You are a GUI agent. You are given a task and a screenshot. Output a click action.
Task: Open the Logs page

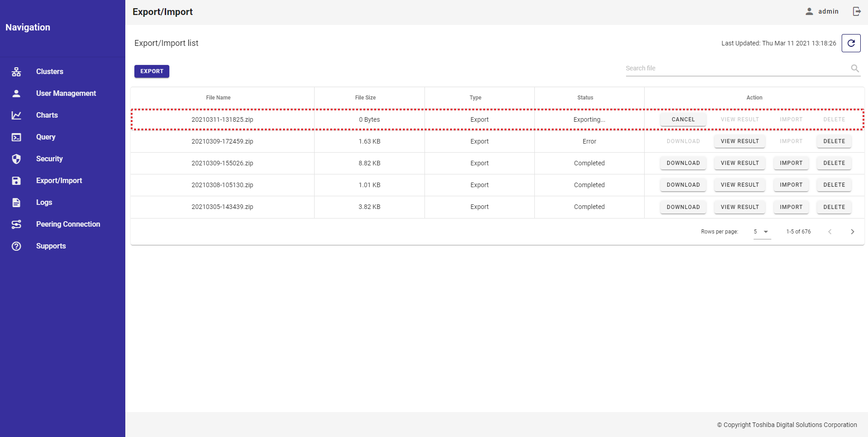coord(44,202)
